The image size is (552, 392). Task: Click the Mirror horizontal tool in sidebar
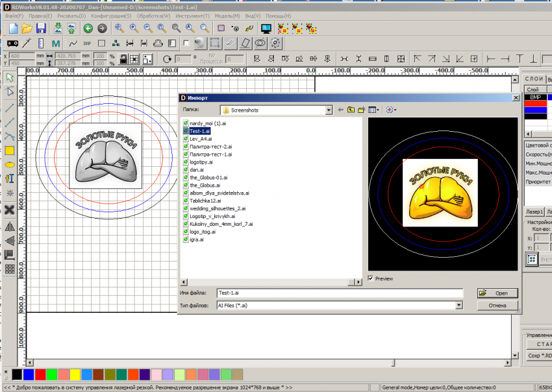(10, 227)
